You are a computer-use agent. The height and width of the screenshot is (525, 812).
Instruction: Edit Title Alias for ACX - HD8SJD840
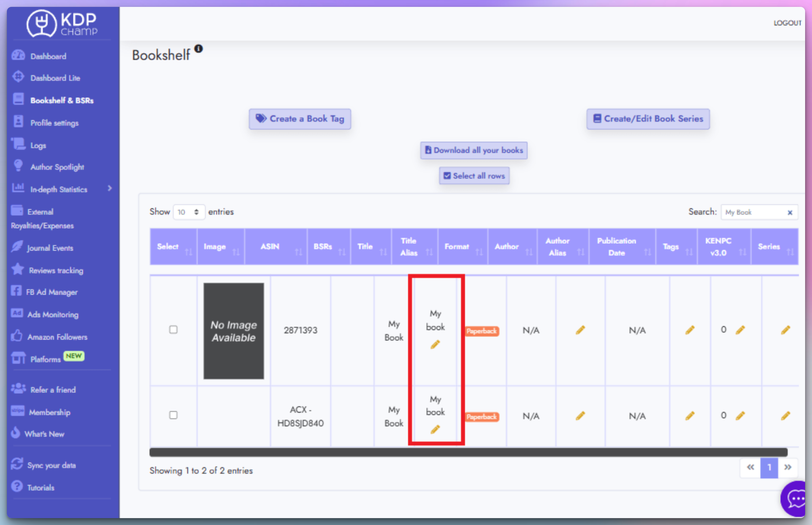tap(435, 430)
